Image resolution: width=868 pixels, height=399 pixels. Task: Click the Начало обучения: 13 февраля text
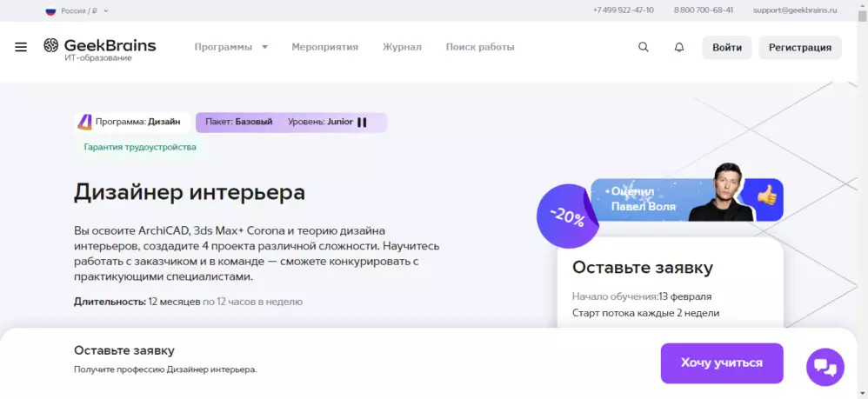coord(642,296)
